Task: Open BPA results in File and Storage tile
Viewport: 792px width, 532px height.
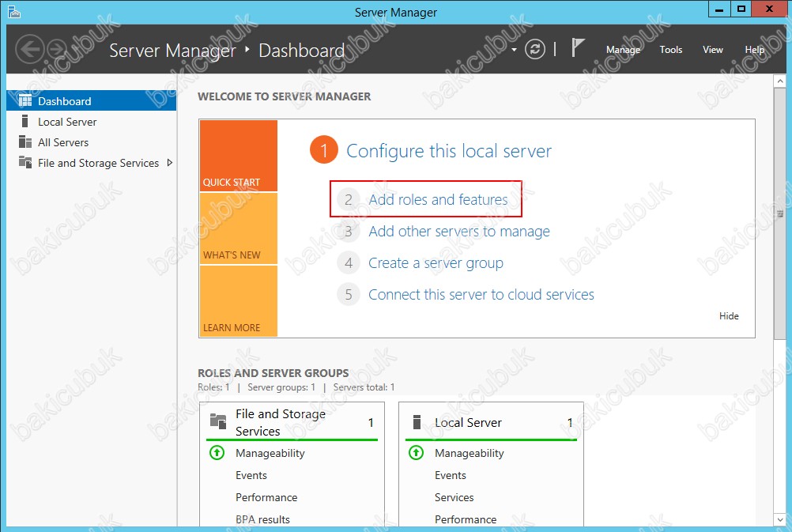Action: (x=262, y=519)
